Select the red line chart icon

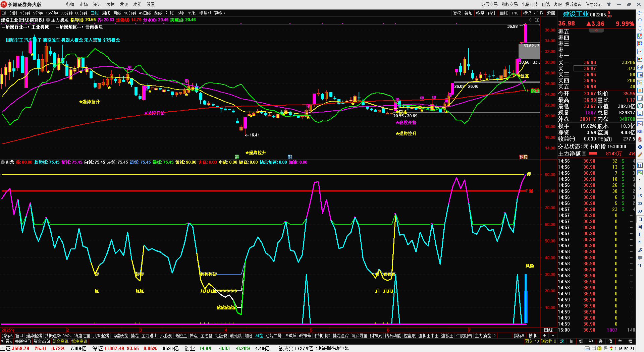pos(640,51)
